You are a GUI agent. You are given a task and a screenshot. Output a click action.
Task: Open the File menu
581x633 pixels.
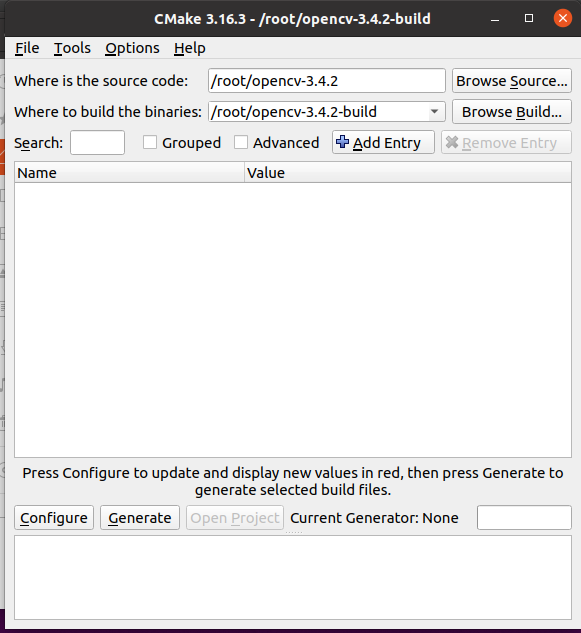[x=27, y=48]
